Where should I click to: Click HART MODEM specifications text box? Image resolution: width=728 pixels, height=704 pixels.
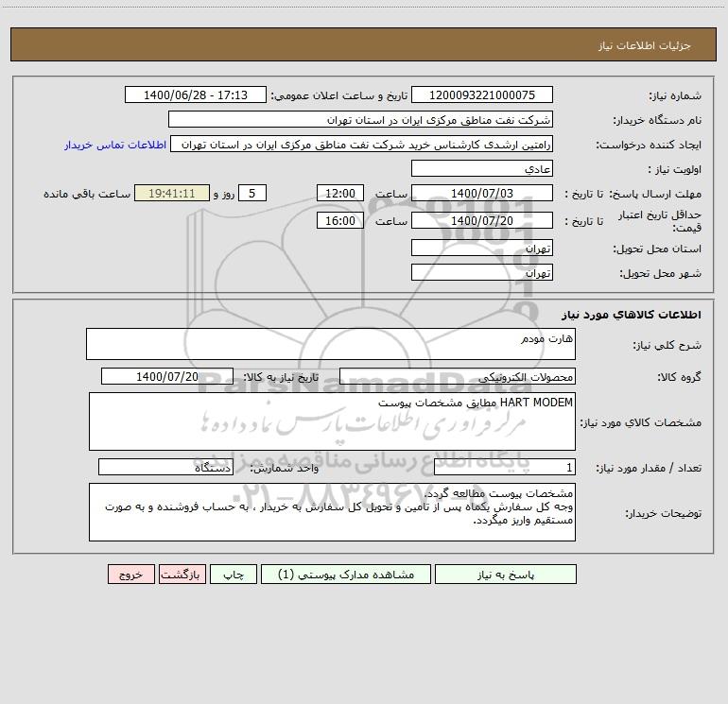click(332, 421)
